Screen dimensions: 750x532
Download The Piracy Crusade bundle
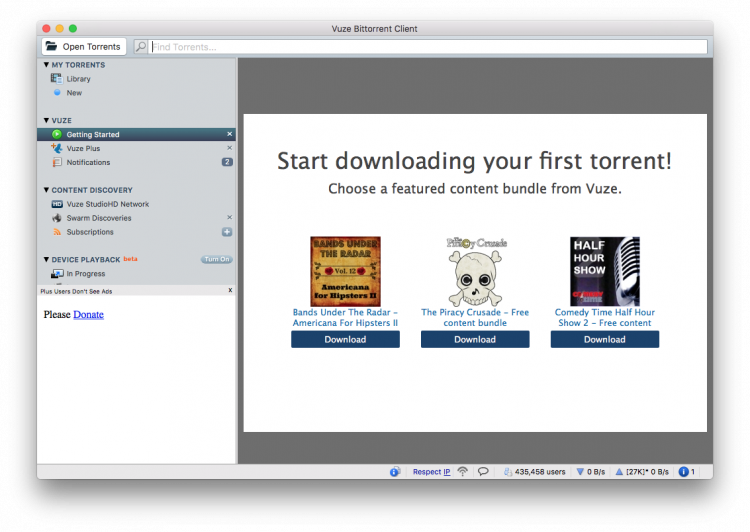click(x=474, y=339)
